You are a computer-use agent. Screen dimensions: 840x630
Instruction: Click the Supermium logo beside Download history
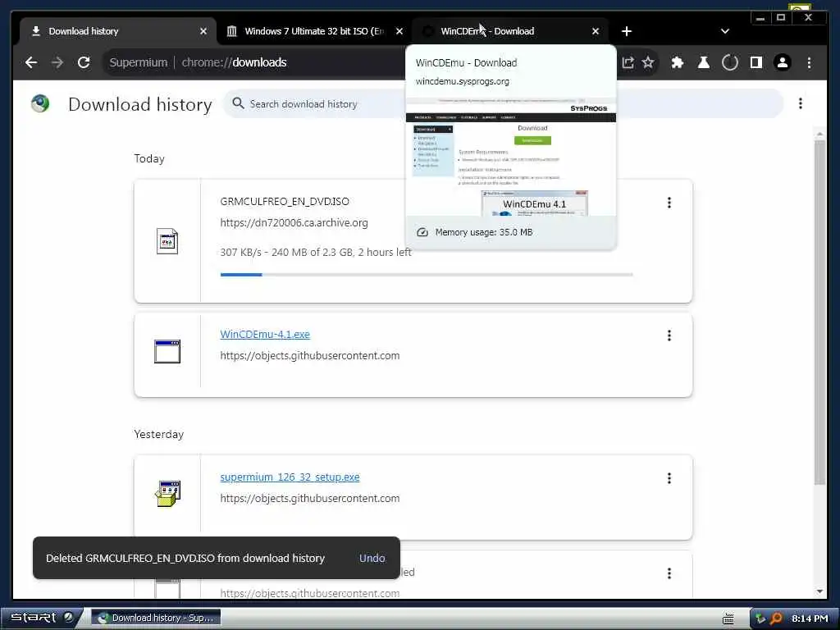(x=40, y=103)
